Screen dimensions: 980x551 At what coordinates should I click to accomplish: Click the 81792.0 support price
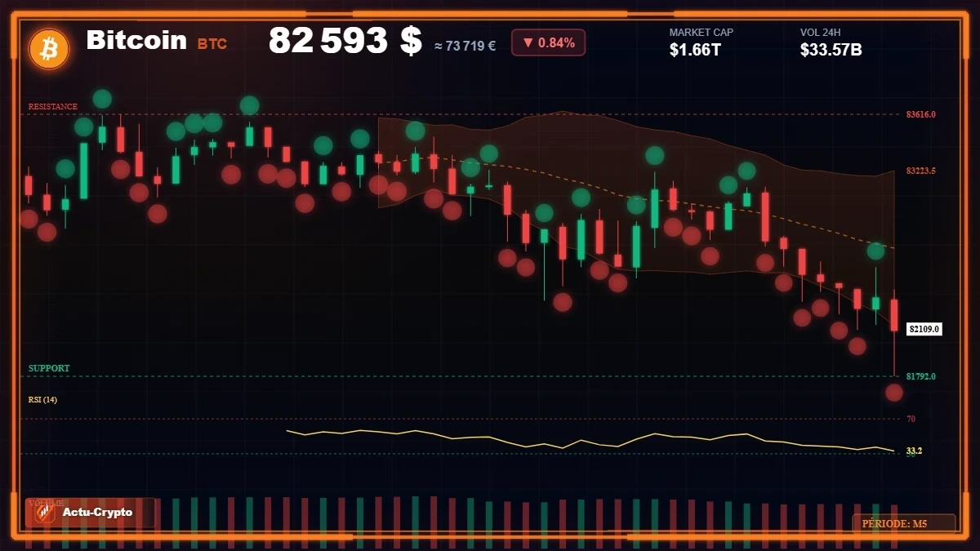click(921, 376)
